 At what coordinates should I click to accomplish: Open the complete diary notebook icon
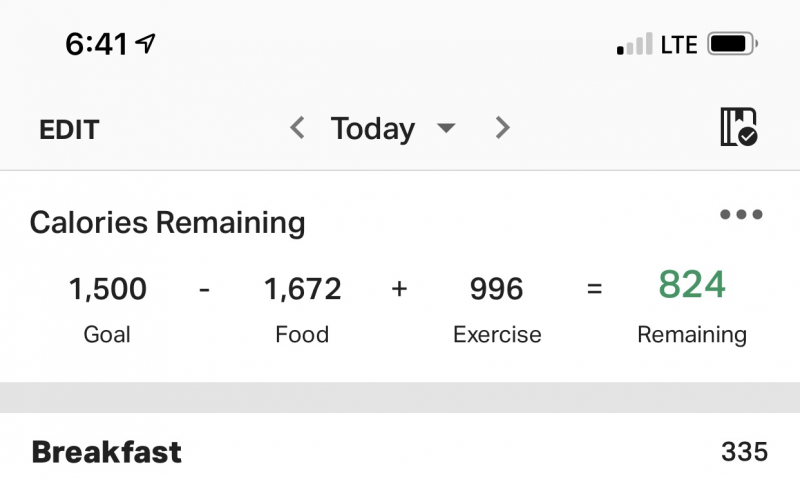coord(739,127)
